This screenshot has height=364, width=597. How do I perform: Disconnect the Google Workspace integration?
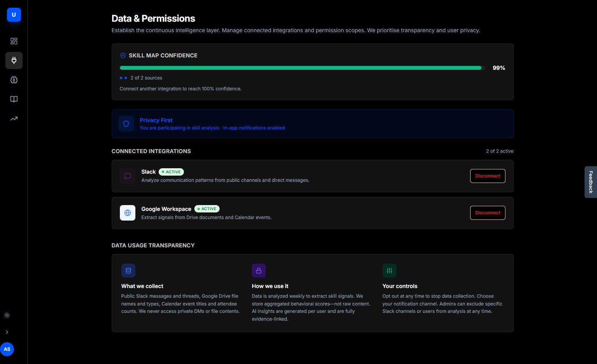(487, 213)
